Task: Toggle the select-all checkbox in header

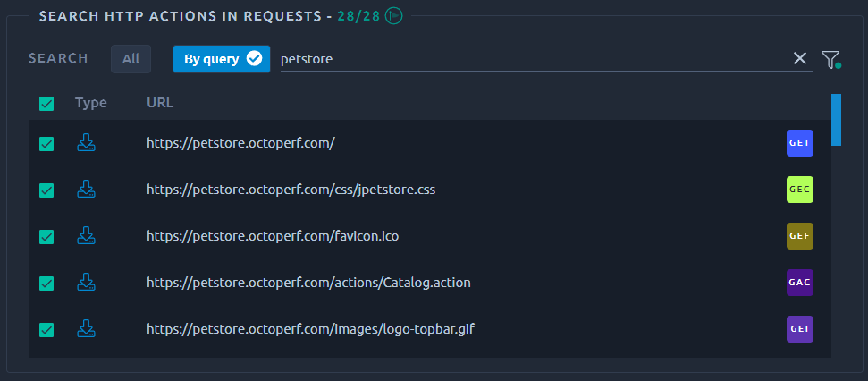Action: [x=46, y=104]
